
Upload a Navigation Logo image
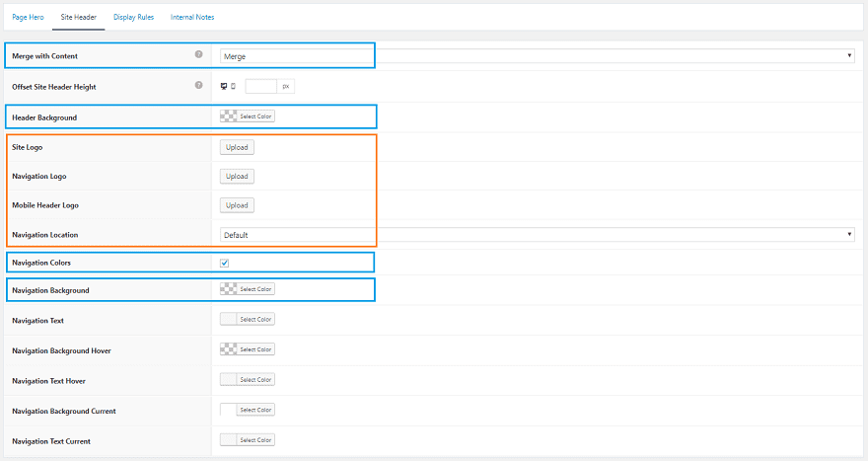point(237,177)
